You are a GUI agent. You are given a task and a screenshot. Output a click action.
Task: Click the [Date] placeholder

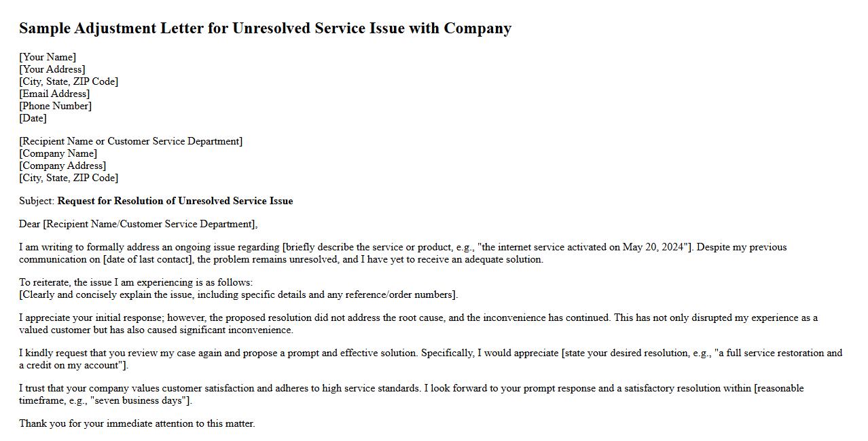[33, 118]
